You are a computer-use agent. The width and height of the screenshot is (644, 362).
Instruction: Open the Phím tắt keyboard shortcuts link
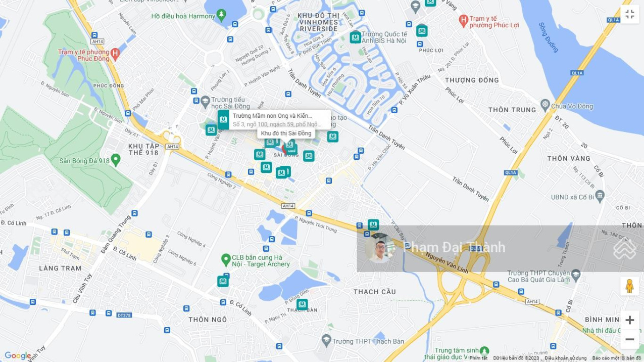[x=478, y=358]
